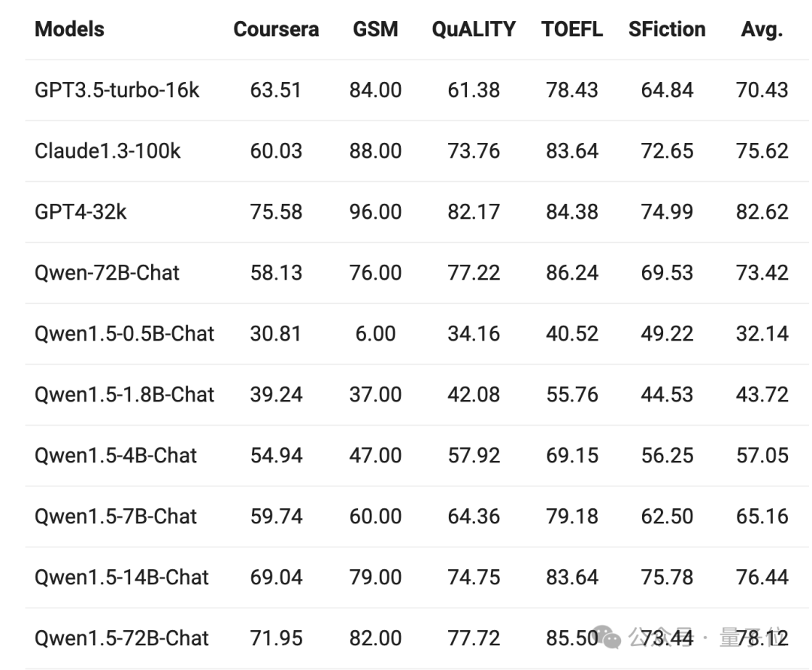This screenshot has height=670, width=812.
Task: Click the WeChat logo watermark icon
Action: 608,638
